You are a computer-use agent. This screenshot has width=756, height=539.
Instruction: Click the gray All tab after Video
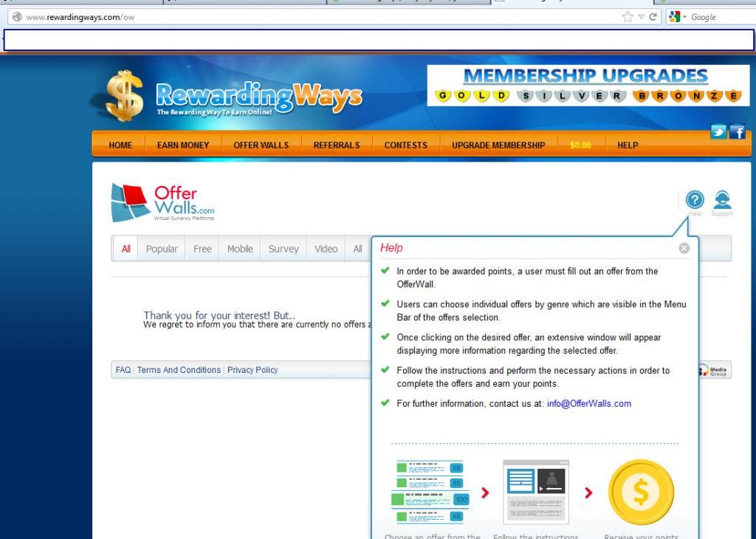click(358, 249)
